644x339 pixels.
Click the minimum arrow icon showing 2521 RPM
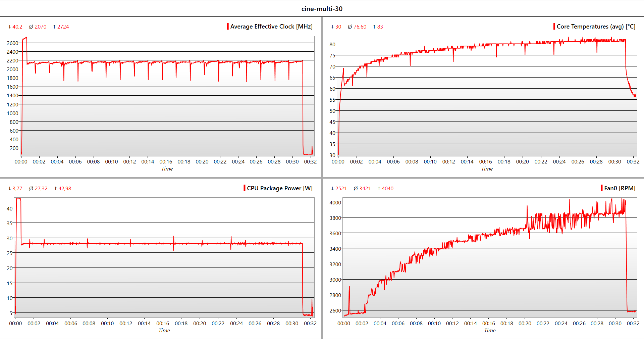[x=332, y=188]
